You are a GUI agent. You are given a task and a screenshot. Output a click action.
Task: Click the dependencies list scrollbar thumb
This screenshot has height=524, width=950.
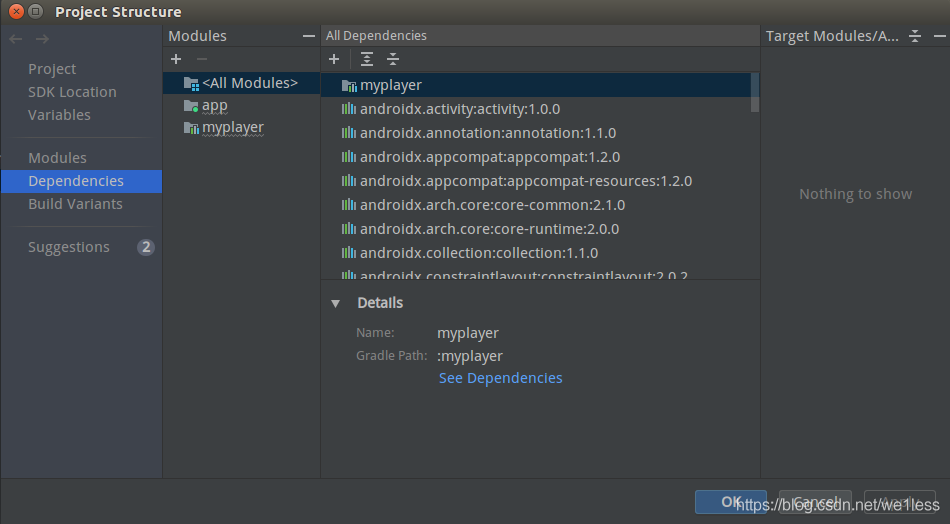click(x=755, y=93)
